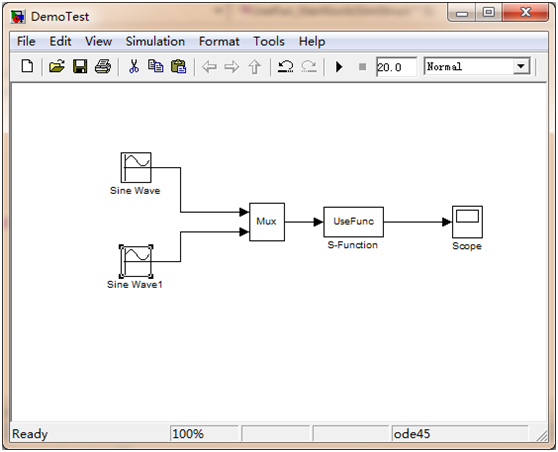Viewport: 558px width, 452px height.
Task: Select the Sine Wave1 block
Action: 136,261
